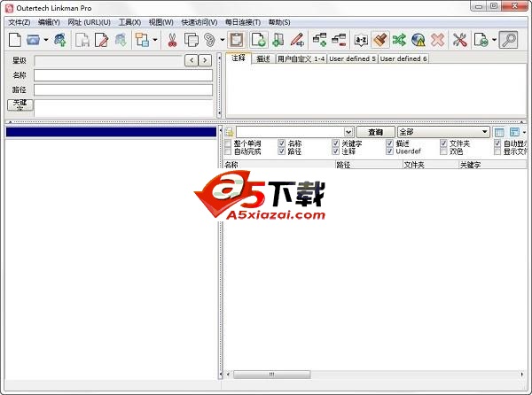Viewport: 532px width, 395px height.
Task: Click the chain link icon
Action: click(x=209, y=40)
